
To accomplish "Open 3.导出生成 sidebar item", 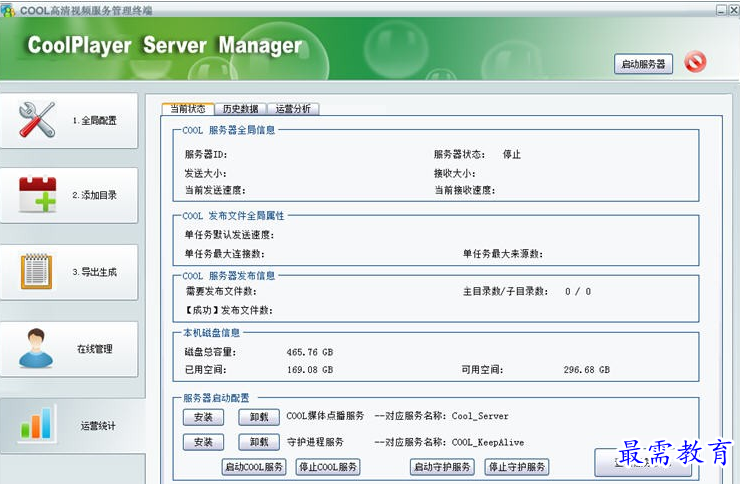I will 69,272.
